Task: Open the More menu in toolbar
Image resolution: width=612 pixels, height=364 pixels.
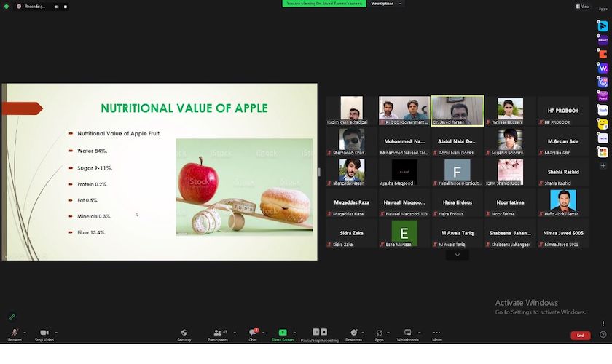Action: coord(436,333)
